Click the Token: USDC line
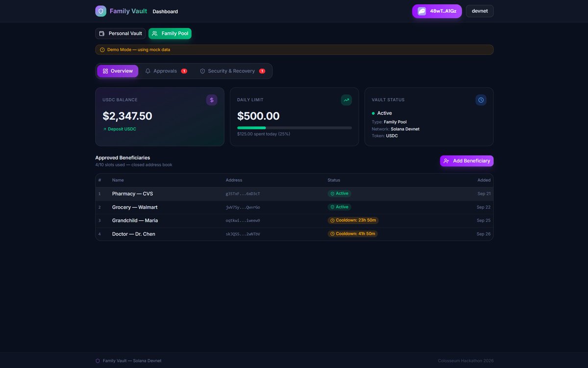588x368 pixels. tap(385, 136)
